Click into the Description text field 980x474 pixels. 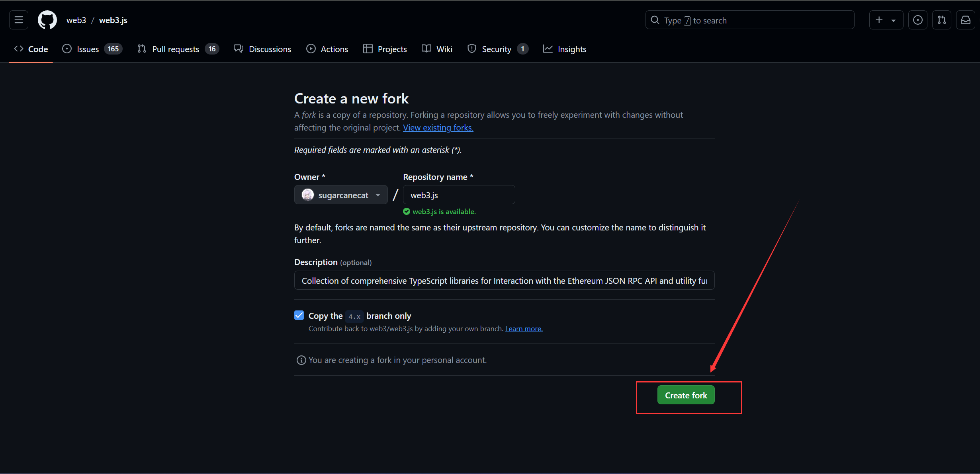[x=504, y=281]
